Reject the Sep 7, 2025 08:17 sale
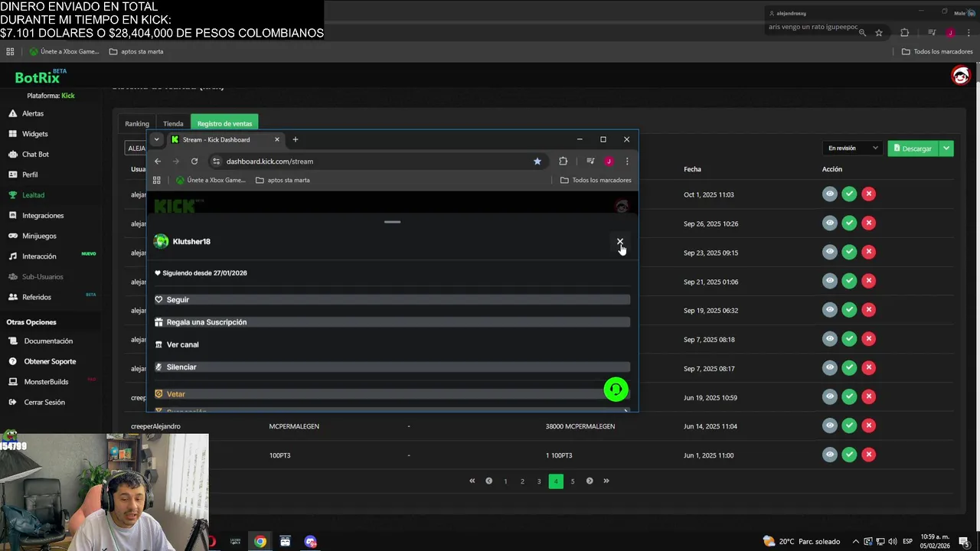Viewport: 980px width, 551px height. click(x=868, y=368)
